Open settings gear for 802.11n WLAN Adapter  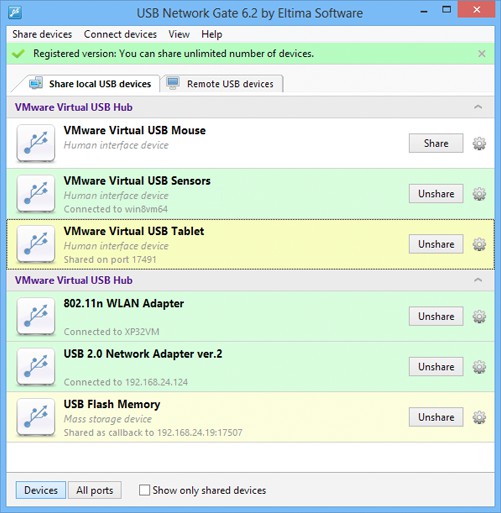pos(479,316)
